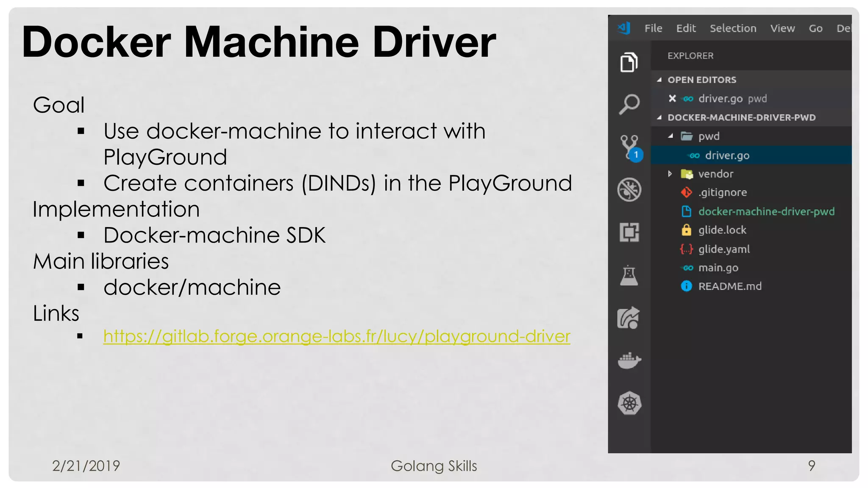Click the EXPLORER panel title
Image resolution: width=868 pixels, height=488 pixels.
click(x=690, y=56)
